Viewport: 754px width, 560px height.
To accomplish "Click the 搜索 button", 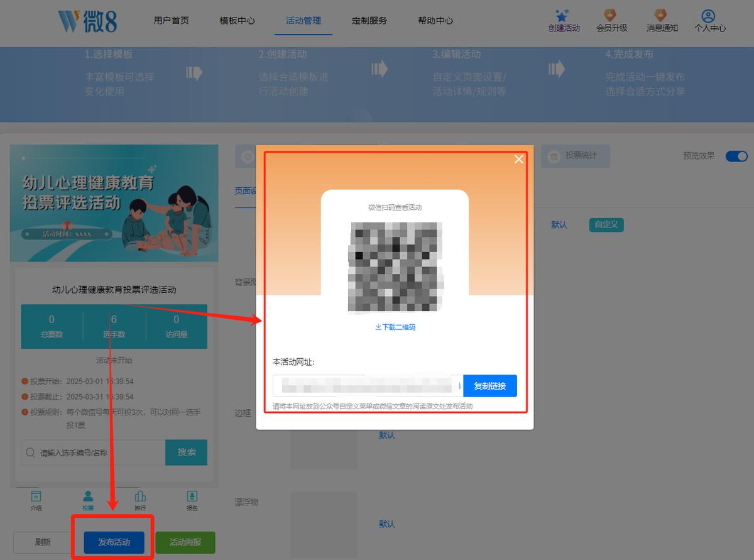I will click(187, 452).
